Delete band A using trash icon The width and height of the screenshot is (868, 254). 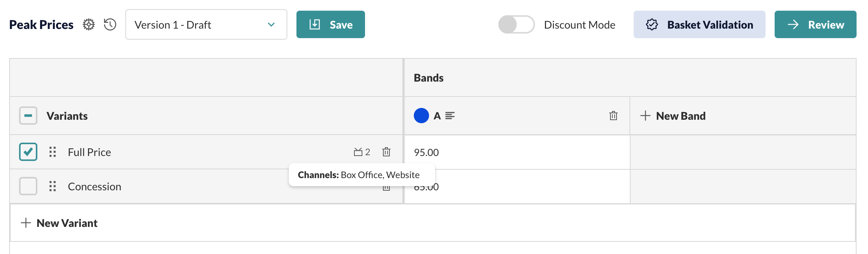point(613,116)
